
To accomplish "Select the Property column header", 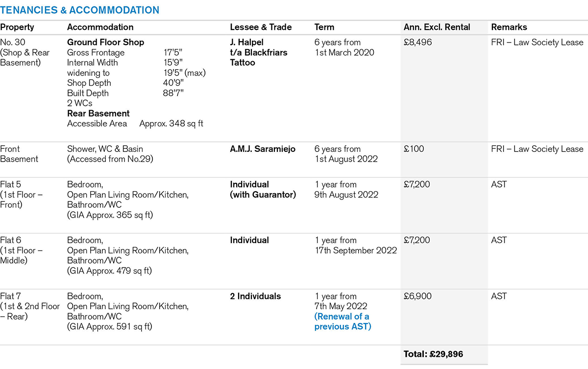I will pyautogui.click(x=17, y=27).
